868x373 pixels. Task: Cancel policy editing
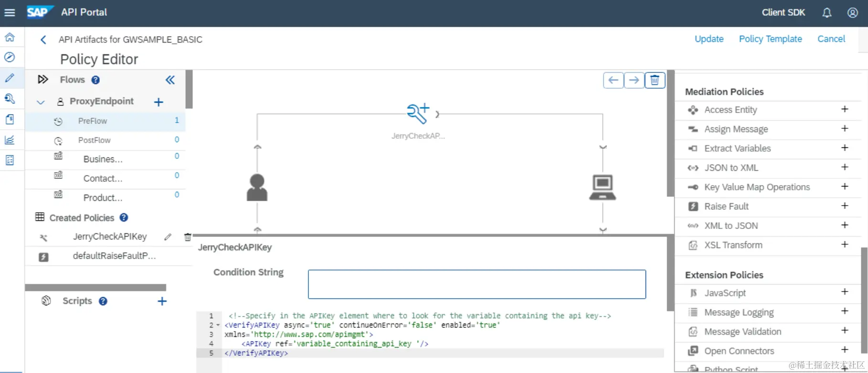coord(831,39)
